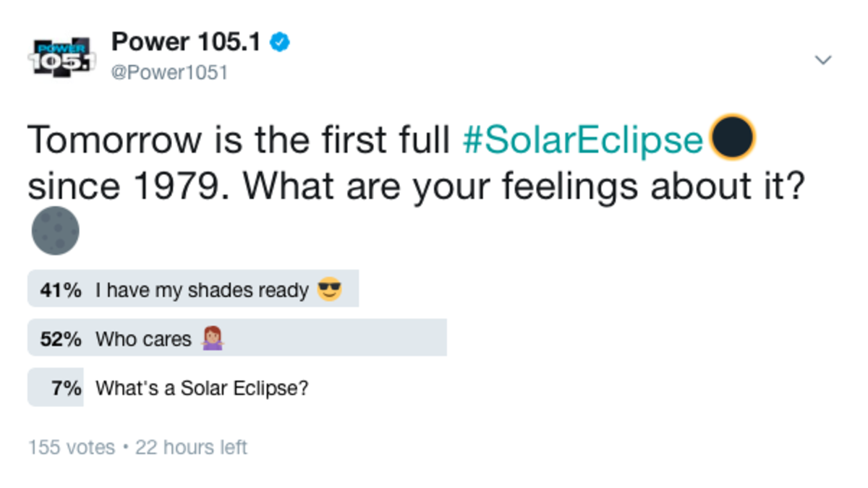Expand the tweet options chevron menu
Viewport: 868px width, 488px height.
pos(823,60)
